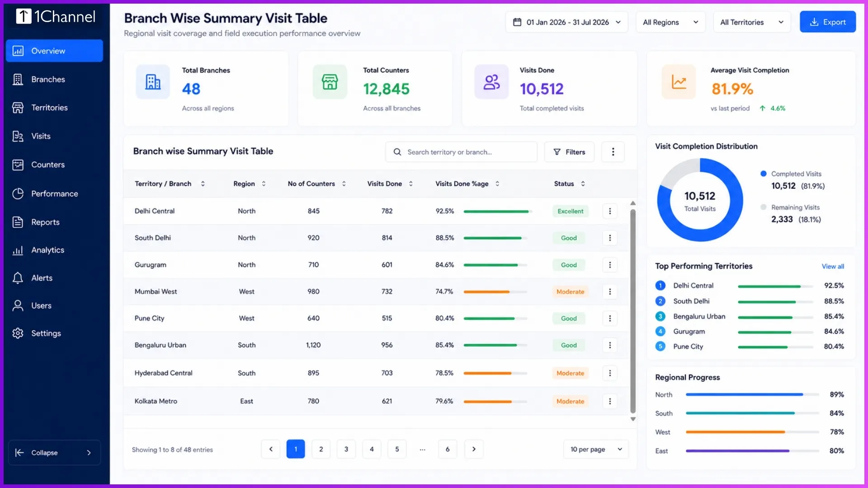Screen dimensions: 868x488
Task: Click the Moderate badge for Mumbai West
Action: tap(570, 291)
